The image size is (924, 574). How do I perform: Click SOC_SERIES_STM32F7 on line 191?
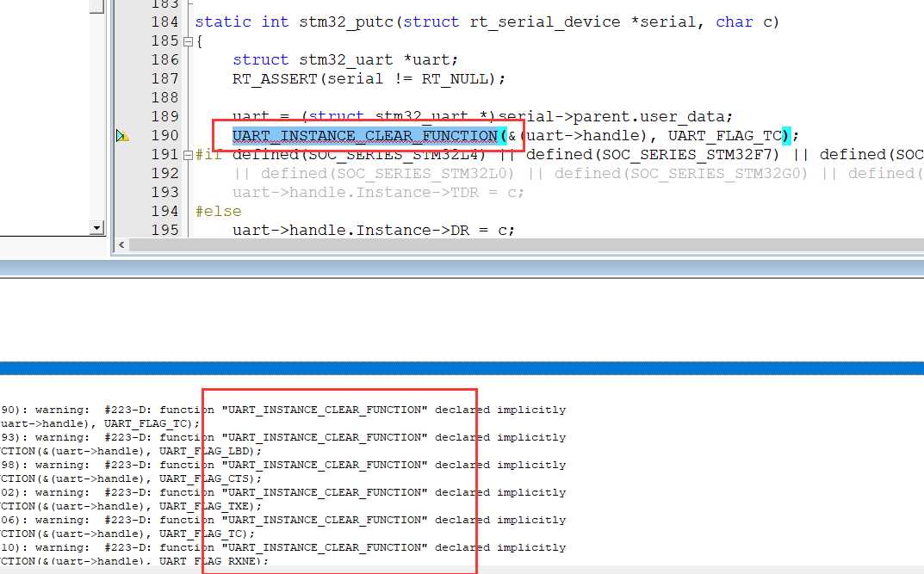[691, 155]
